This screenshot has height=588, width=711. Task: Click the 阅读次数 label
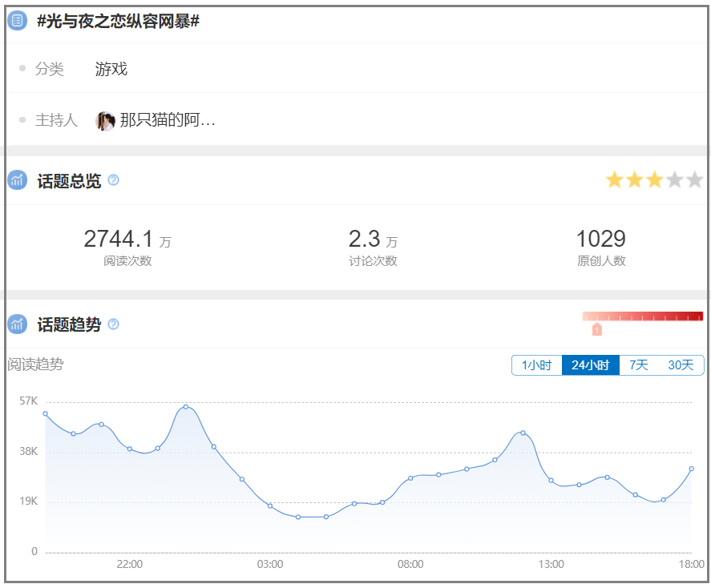point(127,261)
